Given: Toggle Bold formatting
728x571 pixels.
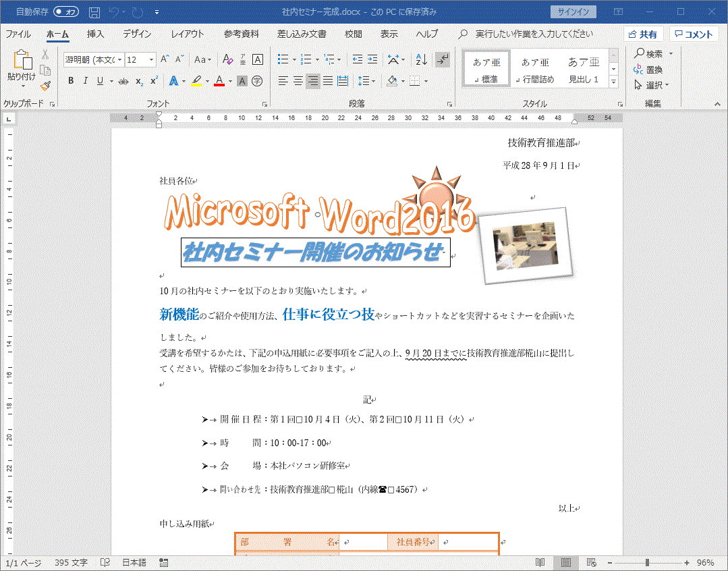Looking at the screenshot, I should coord(71,81).
